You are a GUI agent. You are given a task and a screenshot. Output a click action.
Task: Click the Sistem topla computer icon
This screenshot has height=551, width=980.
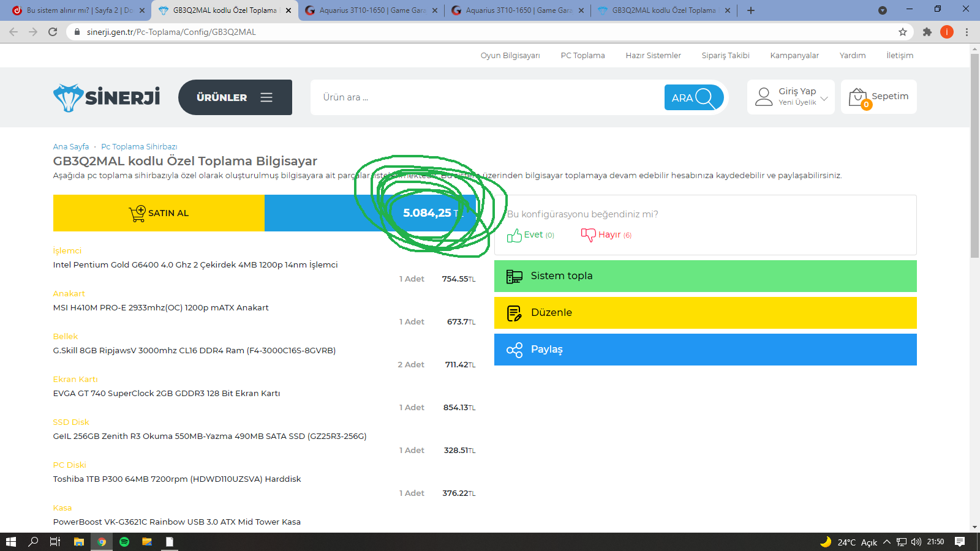(x=514, y=277)
